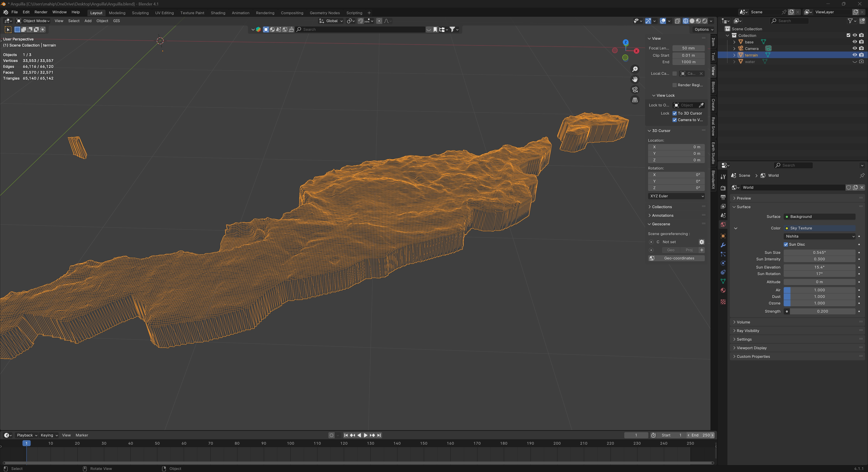Image resolution: width=868 pixels, height=472 pixels.
Task: Toggle camera view gizmo icon
Action: [635, 90]
